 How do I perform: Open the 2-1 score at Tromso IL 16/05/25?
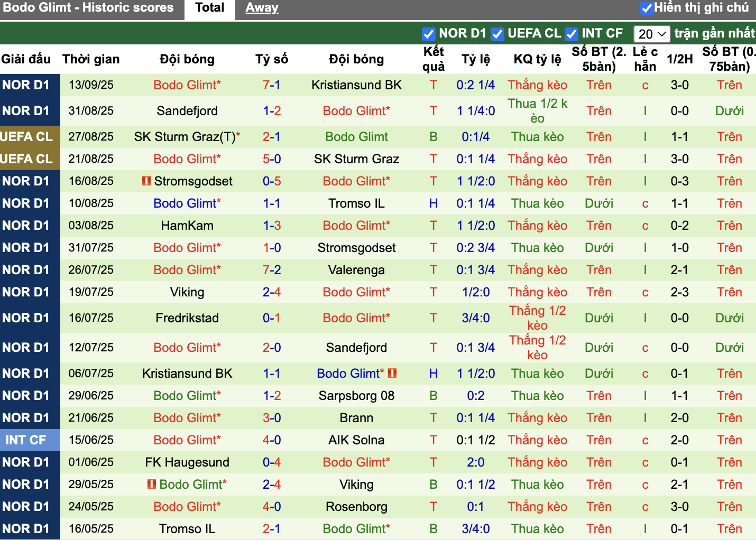272,529
